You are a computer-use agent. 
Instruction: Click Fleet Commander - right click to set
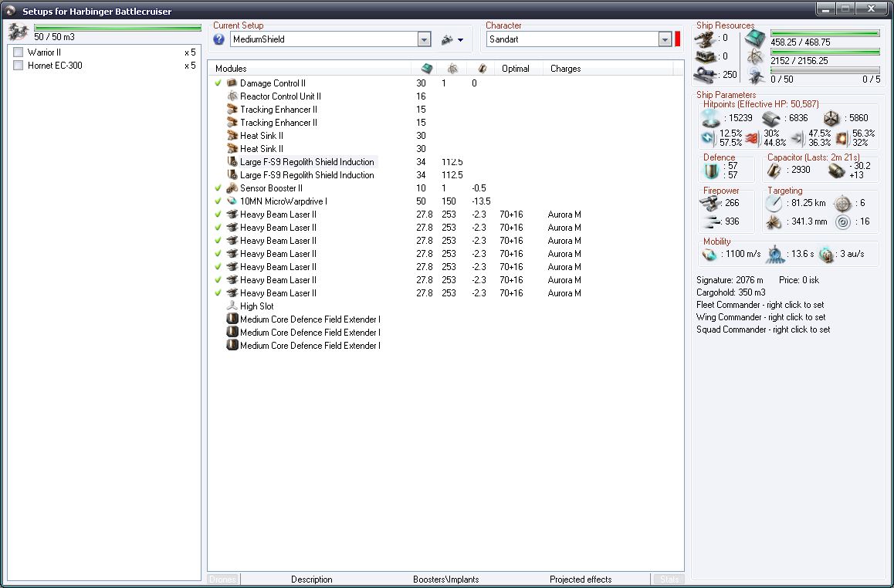[x=760, y=305]
